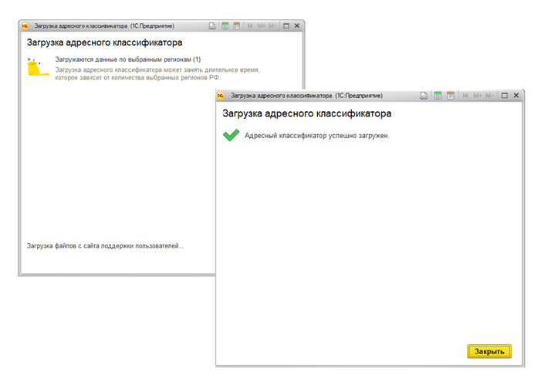The height and width of the screenshot is (392, 551).
Task: Click the M- memory button in the front window
Action: point(489,96)
